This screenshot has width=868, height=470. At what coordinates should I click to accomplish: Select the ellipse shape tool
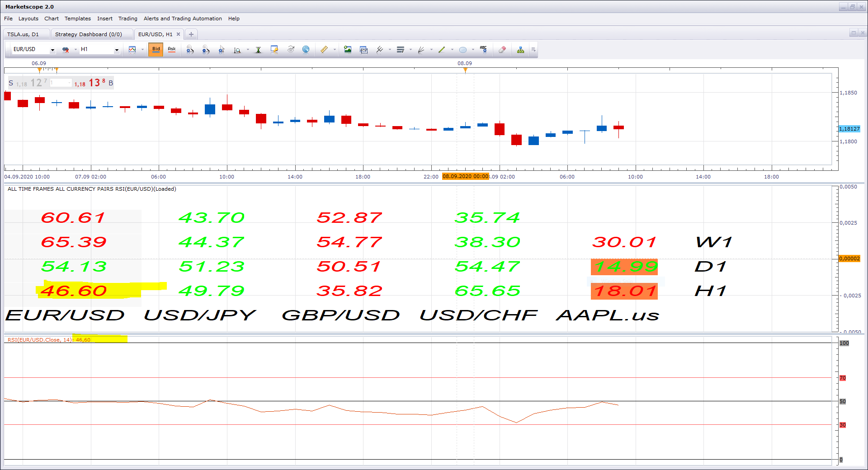(x=463, y=50)
